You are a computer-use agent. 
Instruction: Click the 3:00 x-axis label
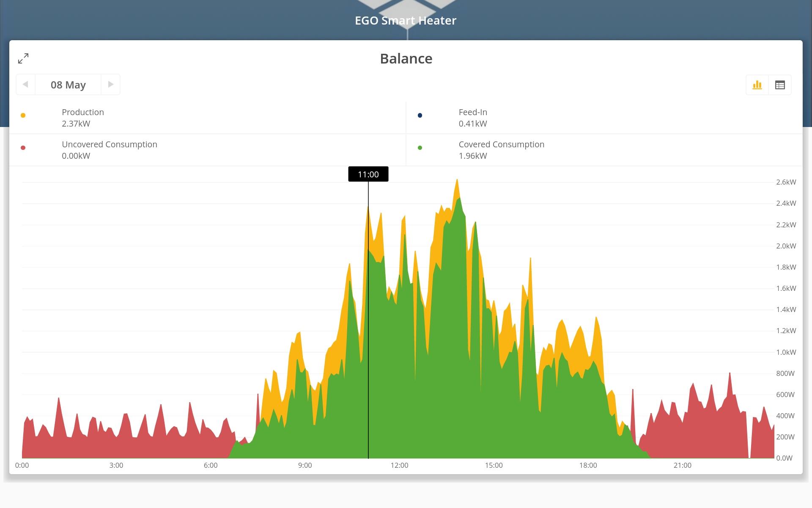pos(116,465)
